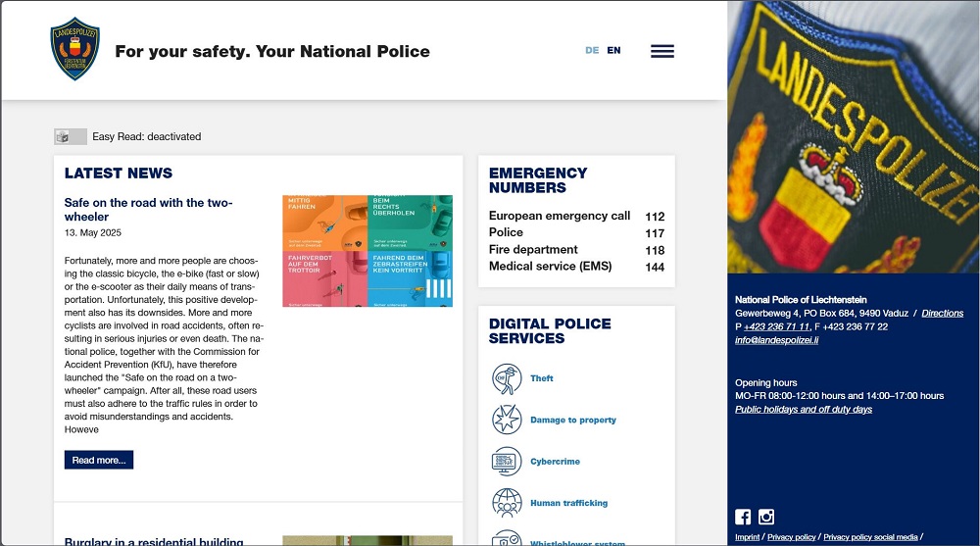Click the Damage to property icon

[507, 420]
